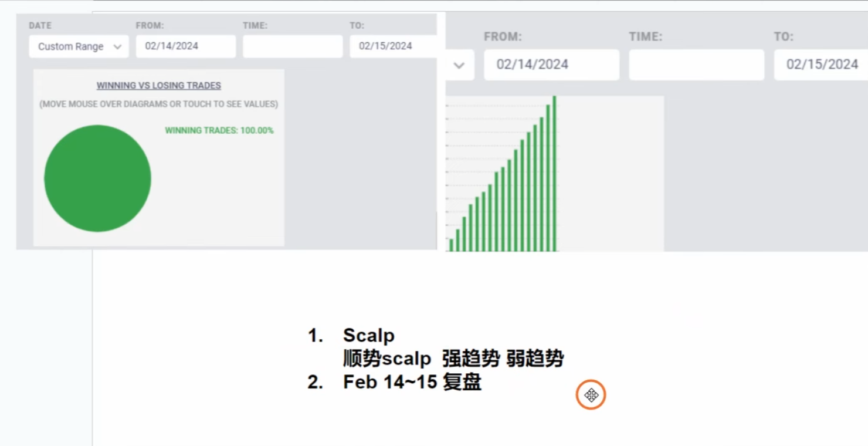Click the "MOVE MOUSE OVER DIAGRAMS" hint text
This screenshot has width=868, height=446.
coord(159,104)
